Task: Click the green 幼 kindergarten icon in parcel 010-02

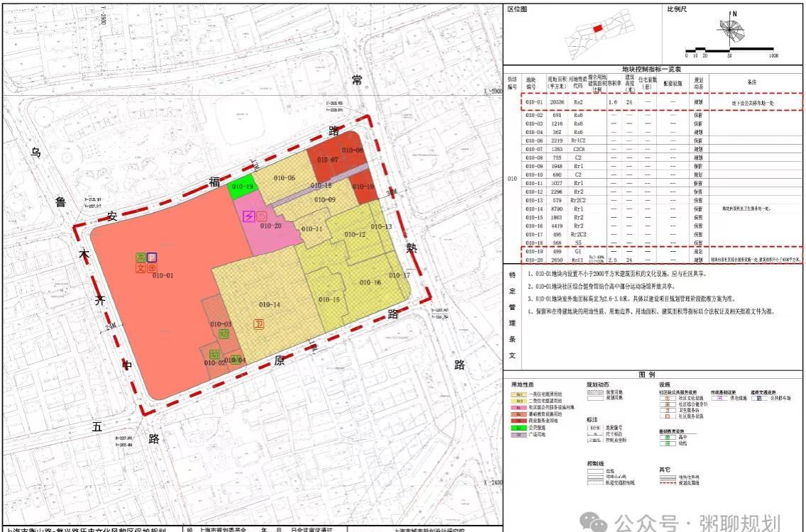Action: click(214, 354)
